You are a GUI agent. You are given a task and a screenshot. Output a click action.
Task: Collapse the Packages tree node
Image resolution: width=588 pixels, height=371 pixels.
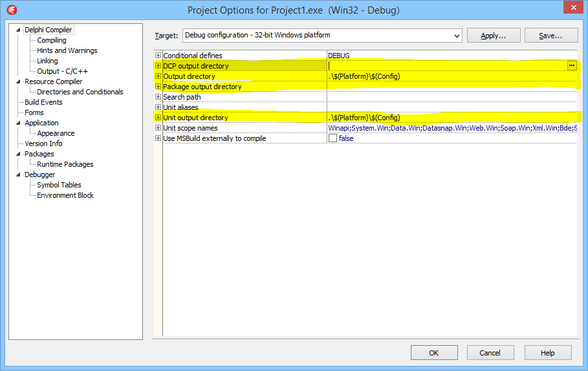tap(18, 154)
